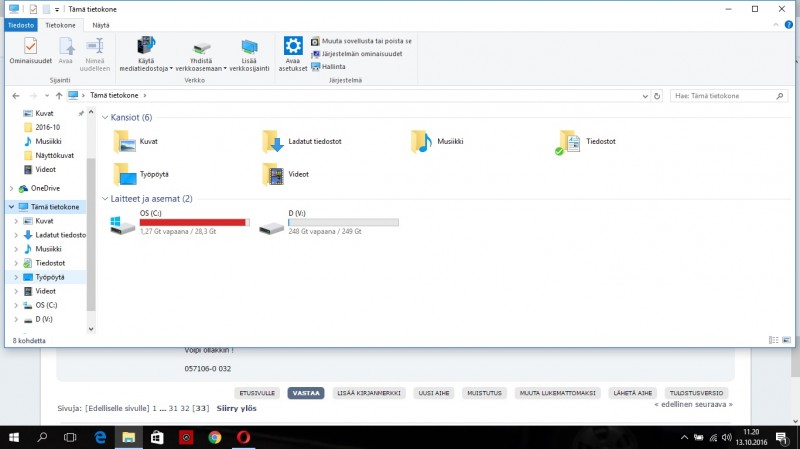800x449 pixels.
Task: Open Käytä mediatiedostoja media access icon
Action: coord(146,46)
